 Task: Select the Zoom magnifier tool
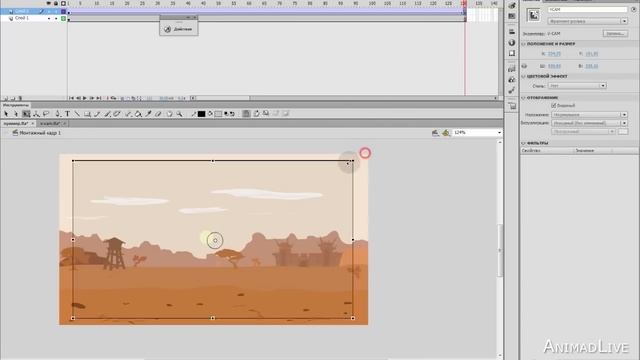click(179, 114)
